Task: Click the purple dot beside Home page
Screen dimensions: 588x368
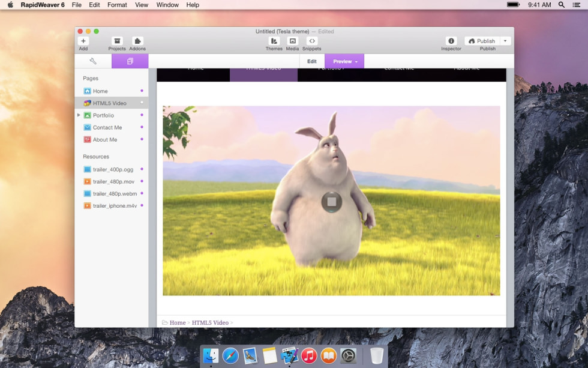Action: (x=142, y=91)
